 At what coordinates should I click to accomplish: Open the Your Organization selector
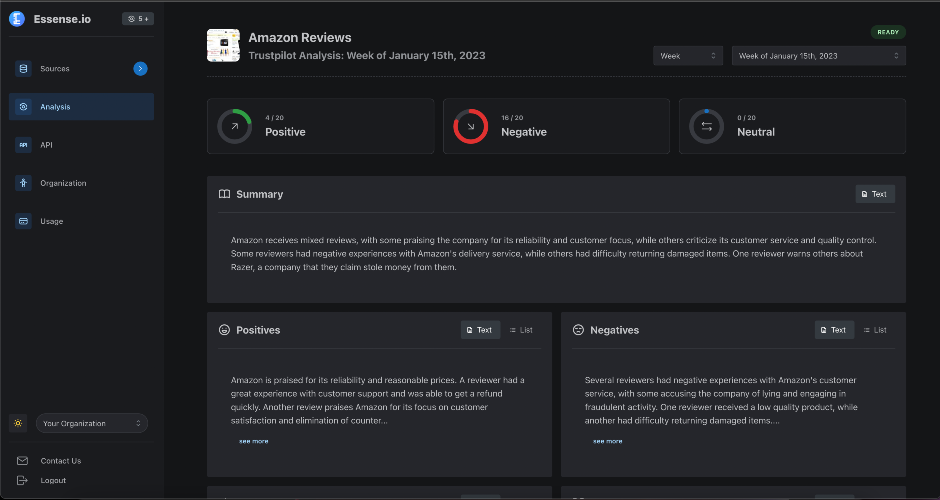pyautogui.click(x=92, y=423)
